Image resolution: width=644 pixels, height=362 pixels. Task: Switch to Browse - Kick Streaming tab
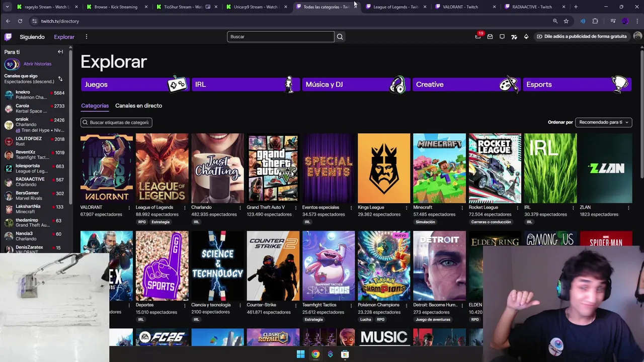tap(116, 7)
